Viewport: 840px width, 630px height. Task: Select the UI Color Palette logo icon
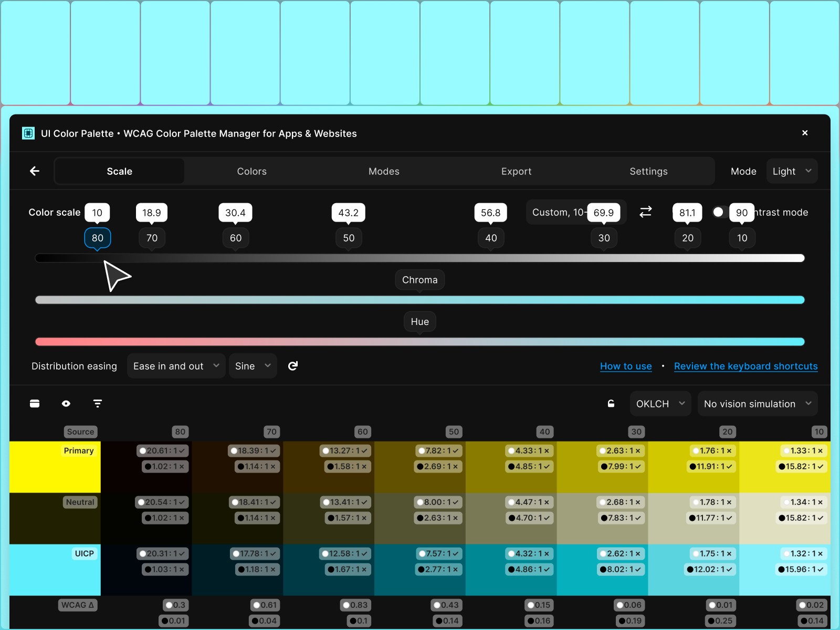[27, 133]
